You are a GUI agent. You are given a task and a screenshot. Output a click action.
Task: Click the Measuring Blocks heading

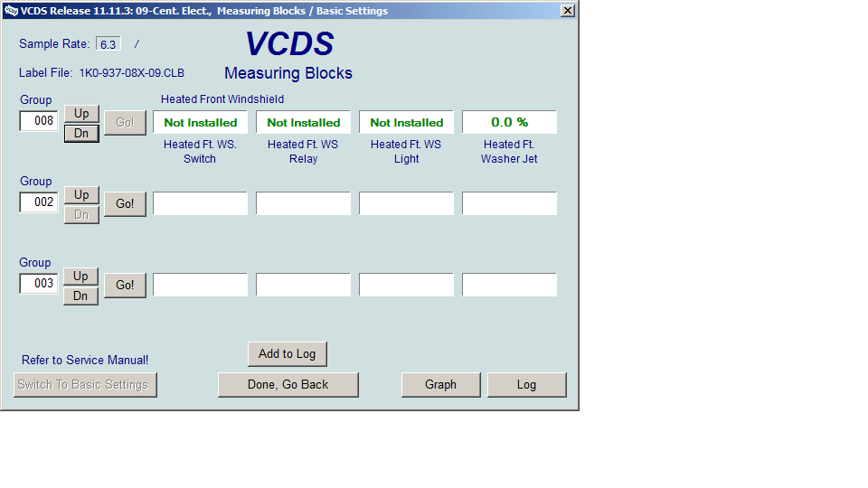(x=288, y=73)
